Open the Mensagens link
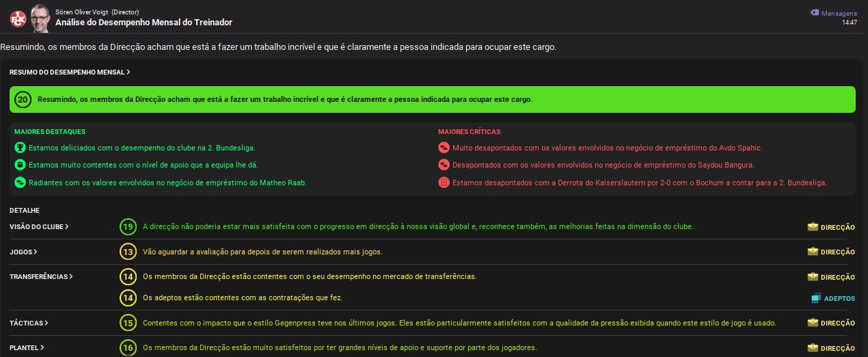The width and height of the screenshot is (868, 357). click(x=839, y=13)
